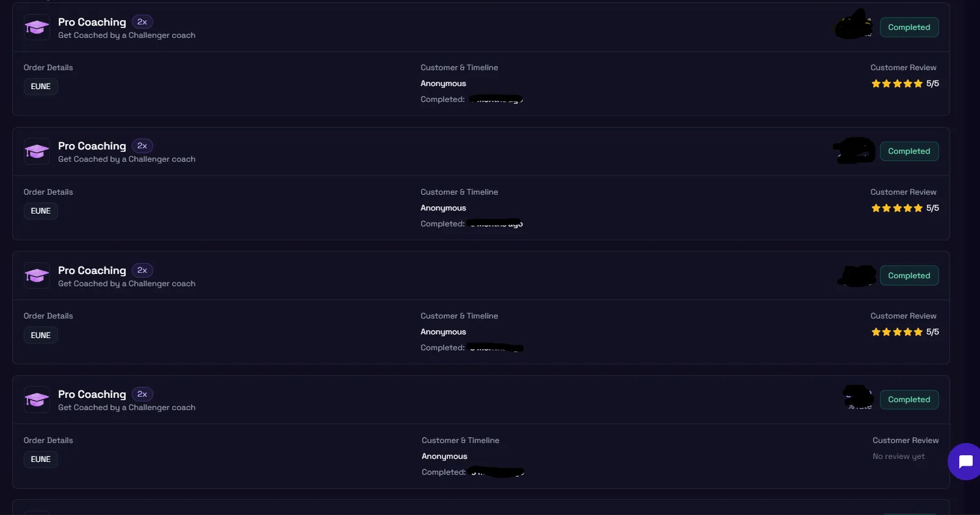Click the five-star rating in the first order
Image resolution: width=980 pixels, height=515 pixels.
point(897,84)
